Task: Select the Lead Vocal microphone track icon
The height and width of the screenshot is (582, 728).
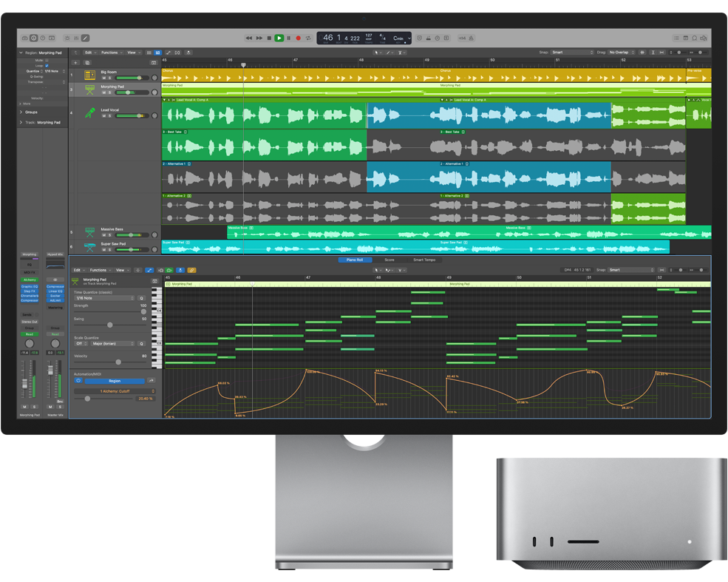Action: click(89, 113)
